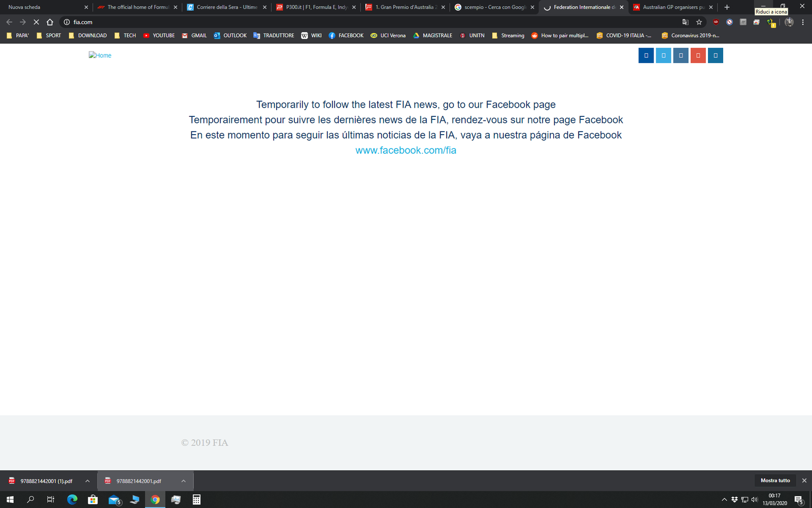812x508 pixels.
Task: Open the SPORT bookmarks folder
Action: pyautogui.click(x=49, y=36)
